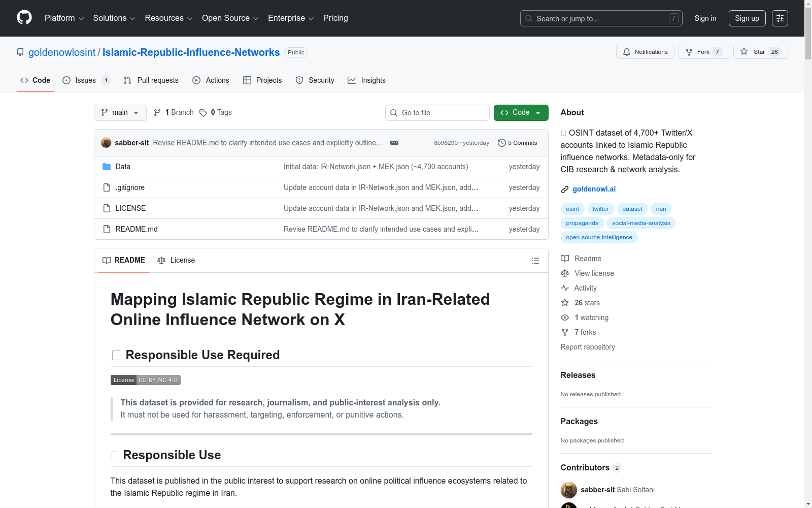
Task: Click the Sign in link
Action: (705, 18)
